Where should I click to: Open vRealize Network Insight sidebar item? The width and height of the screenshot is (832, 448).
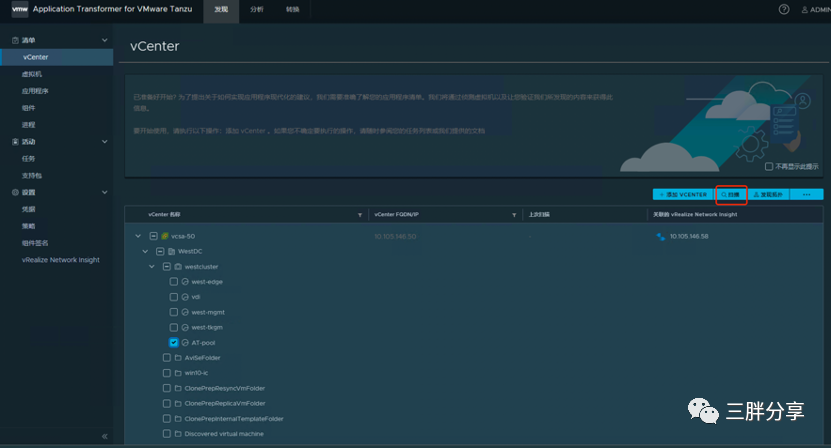tap(60, 260)
